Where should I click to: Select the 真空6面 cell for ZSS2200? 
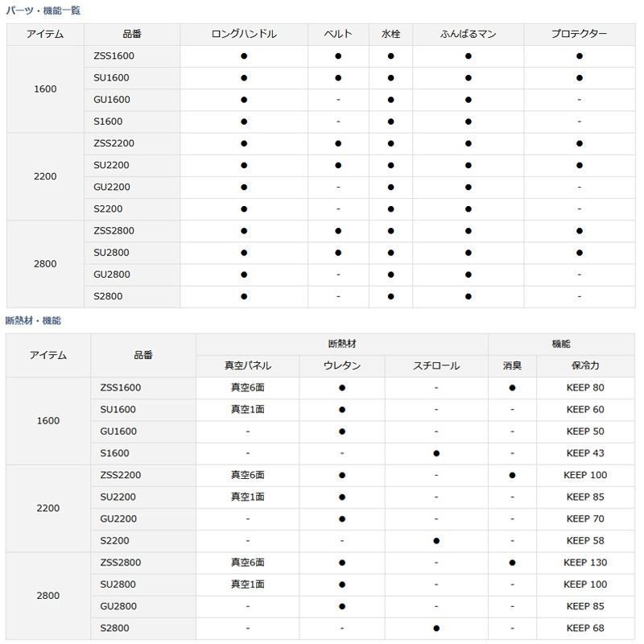(x=248, y=475)
